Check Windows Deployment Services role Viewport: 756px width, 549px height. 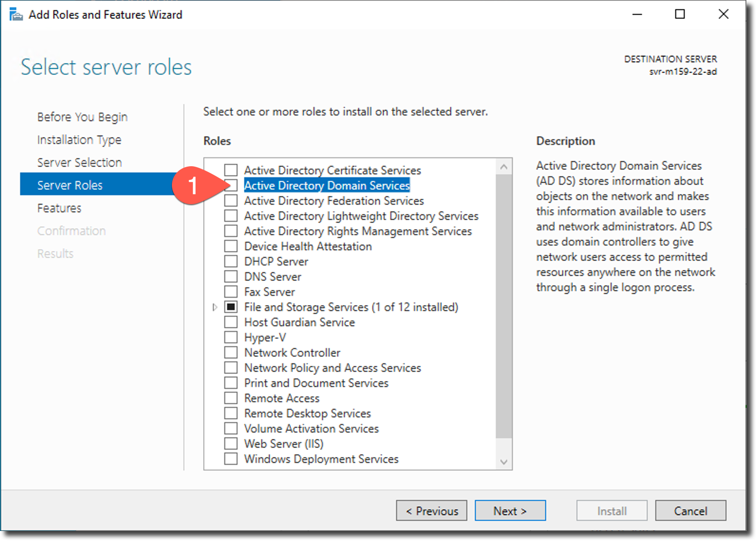231,459
